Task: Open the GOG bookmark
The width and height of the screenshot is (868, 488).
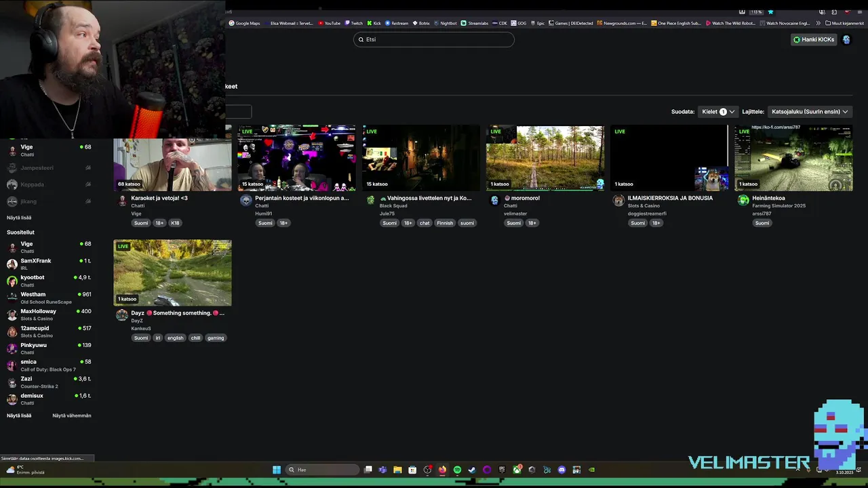Action: (x=519, y=23)
